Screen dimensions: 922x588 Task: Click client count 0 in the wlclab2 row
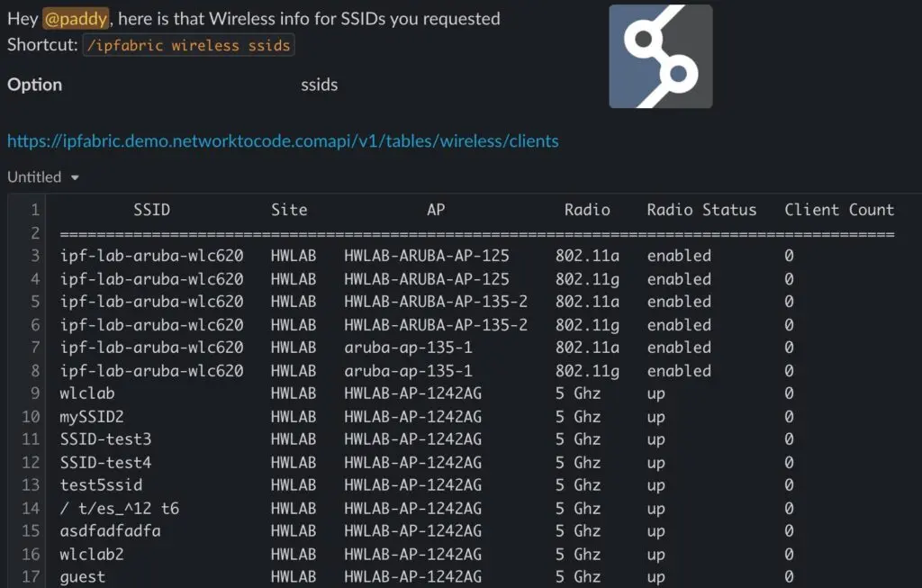(789, 555)
